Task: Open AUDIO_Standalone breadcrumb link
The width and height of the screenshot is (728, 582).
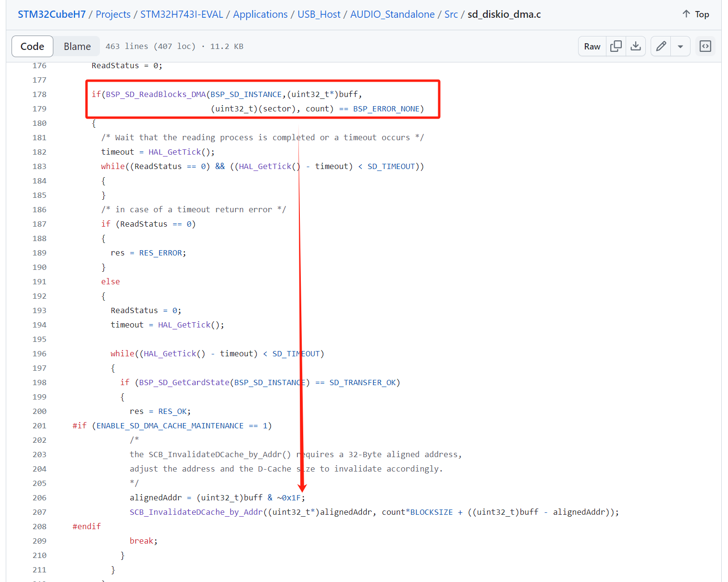Action: (392, 14)
